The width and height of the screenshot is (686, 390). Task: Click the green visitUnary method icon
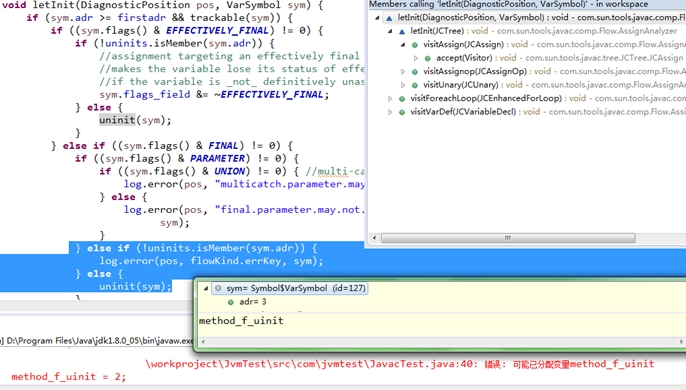coord(415,85)
